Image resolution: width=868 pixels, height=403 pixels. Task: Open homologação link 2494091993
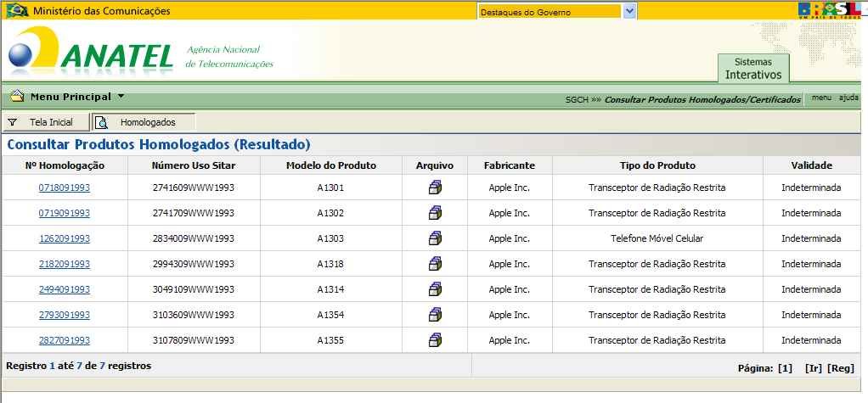[65, 289]
